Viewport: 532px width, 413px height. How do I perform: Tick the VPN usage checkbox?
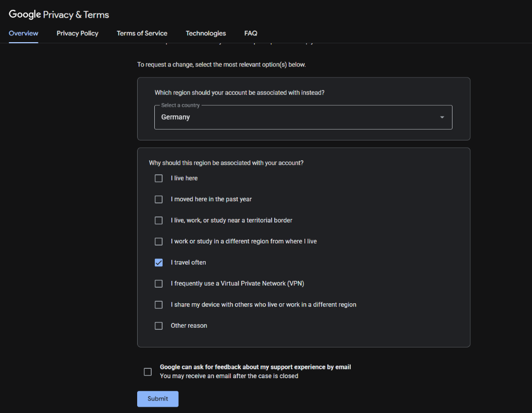pos(158,283)
